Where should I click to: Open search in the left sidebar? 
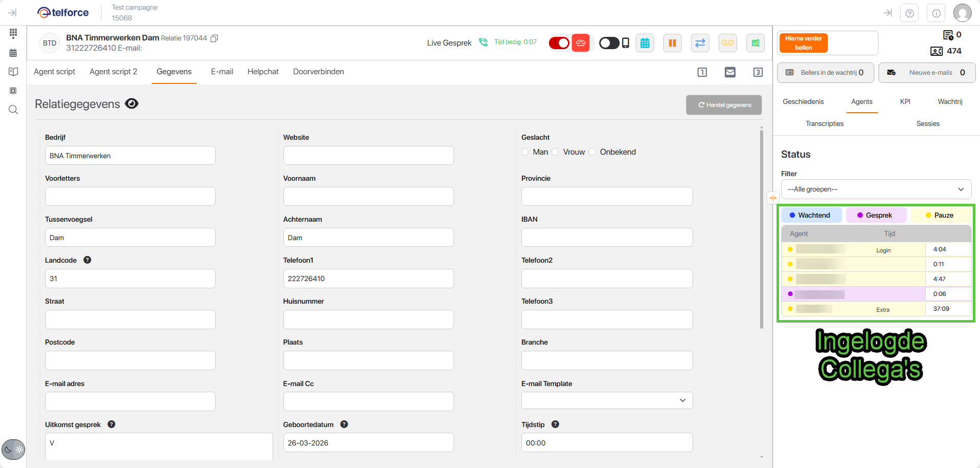point(13,110)
